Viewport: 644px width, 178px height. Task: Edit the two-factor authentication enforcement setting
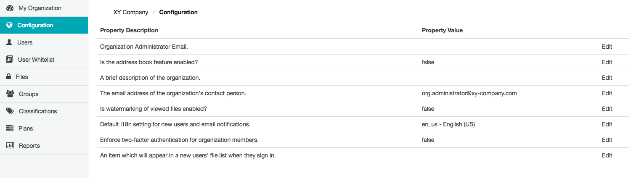click(x=607, y=140)
